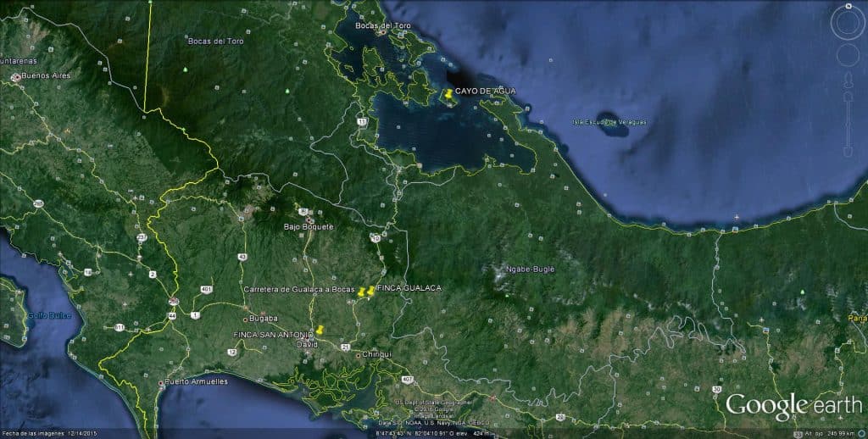Click the Puerto Armuelles city marker

tap(160, 382)
